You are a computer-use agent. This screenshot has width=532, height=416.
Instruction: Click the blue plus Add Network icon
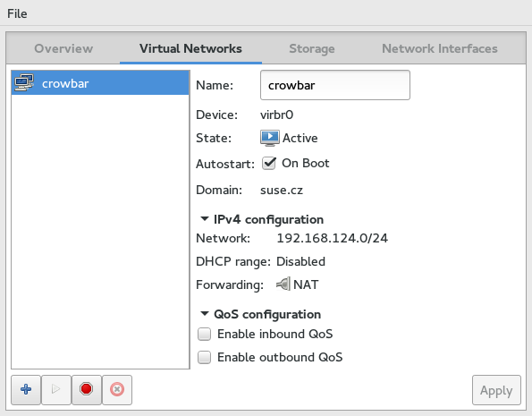[x=26, y=389]
